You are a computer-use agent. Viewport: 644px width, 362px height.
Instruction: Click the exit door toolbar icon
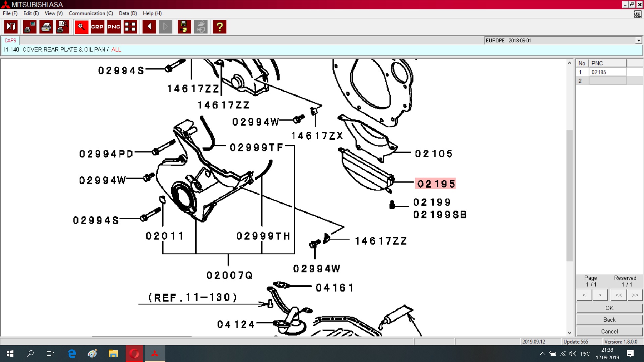11,27
